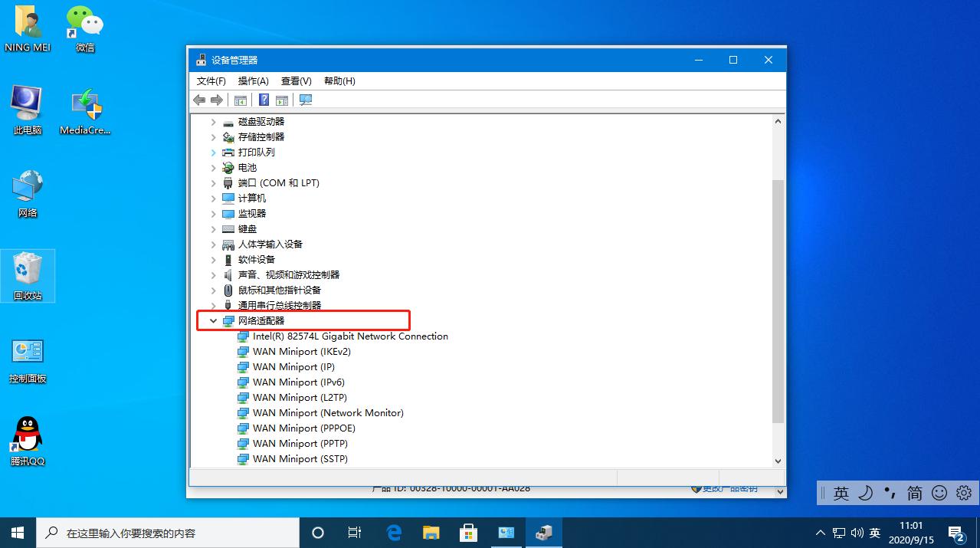Open the 操作 menu
Viewport: 980px width, 548px height.
(x=253, y=80)
